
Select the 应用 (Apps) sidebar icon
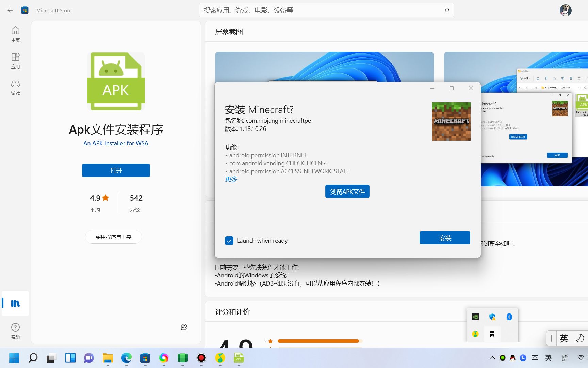[15, 61]
